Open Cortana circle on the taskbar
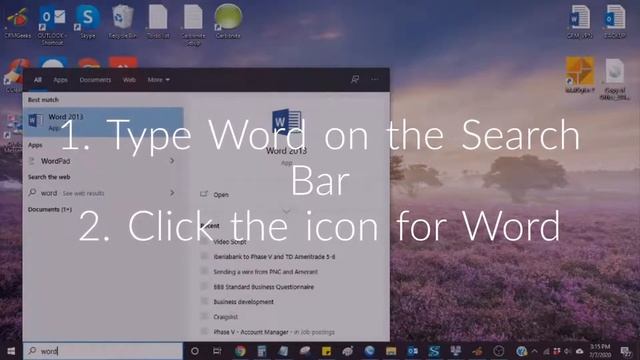The image size is (640, 360). tap(195, 351)
